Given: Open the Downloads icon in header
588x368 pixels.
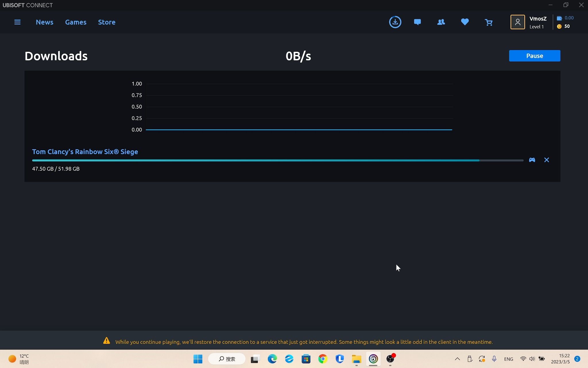Looking at the screenshot, I should [x=395, y=22].
